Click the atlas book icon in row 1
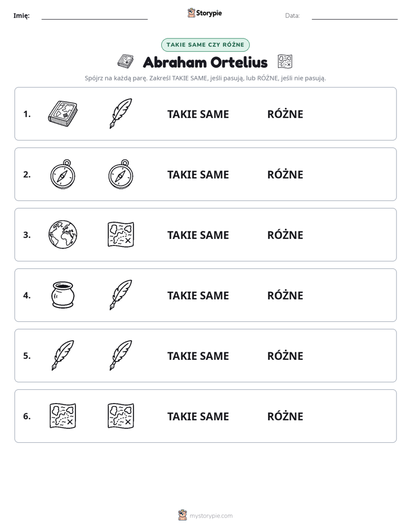Viewport: 411px width, 532px height. point(63,113)
